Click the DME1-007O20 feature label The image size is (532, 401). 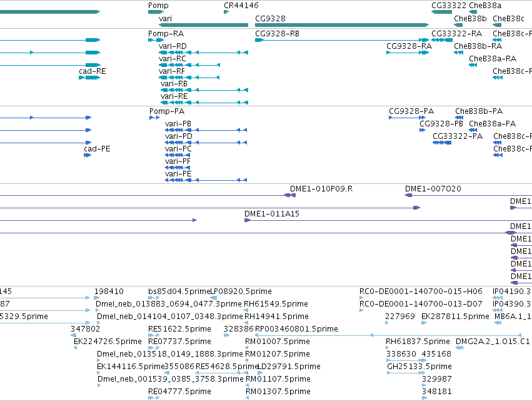click(x=433, y=189)
